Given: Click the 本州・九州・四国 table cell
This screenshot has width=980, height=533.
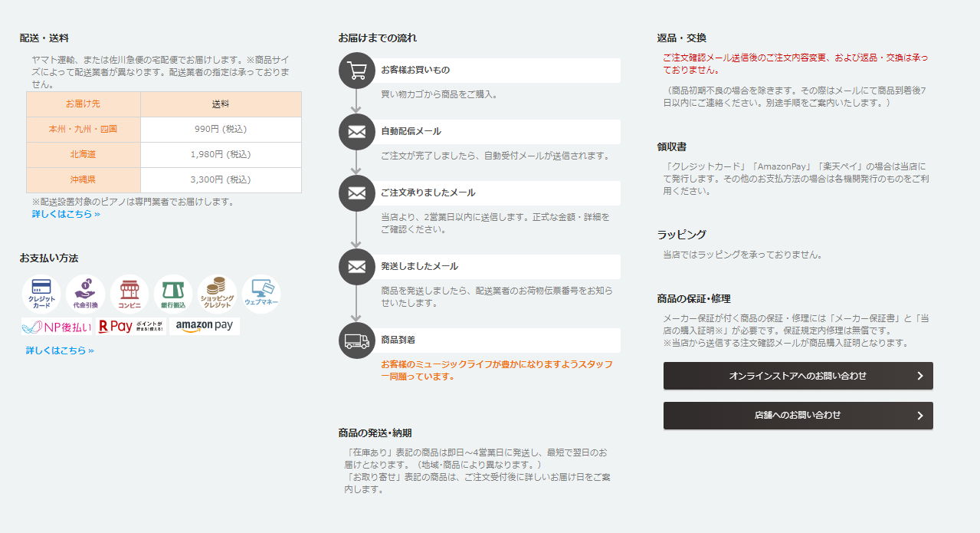Looking at the screenshot, I should click(x=84, y=130).
